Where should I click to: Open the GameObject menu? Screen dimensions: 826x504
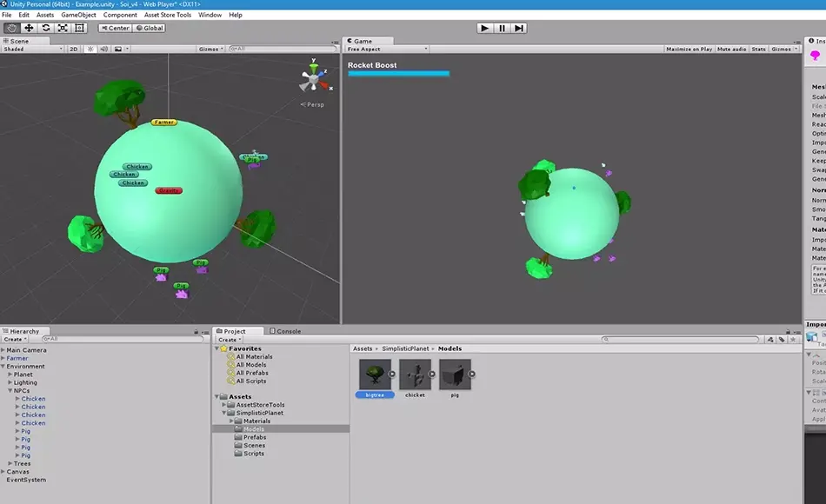(x=78, y=15)
